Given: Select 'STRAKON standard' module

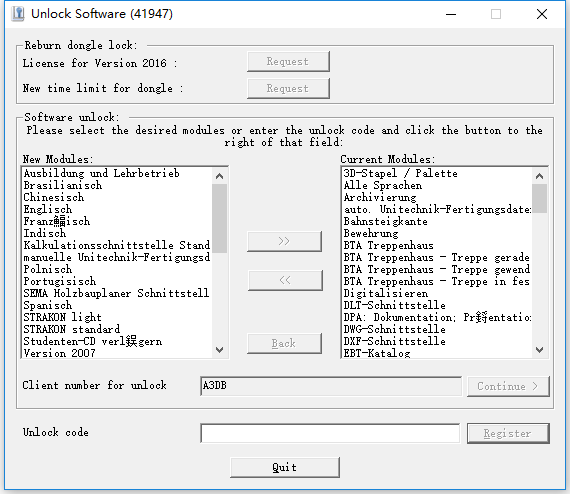Looking at the screenshot, I should (117, 329).
